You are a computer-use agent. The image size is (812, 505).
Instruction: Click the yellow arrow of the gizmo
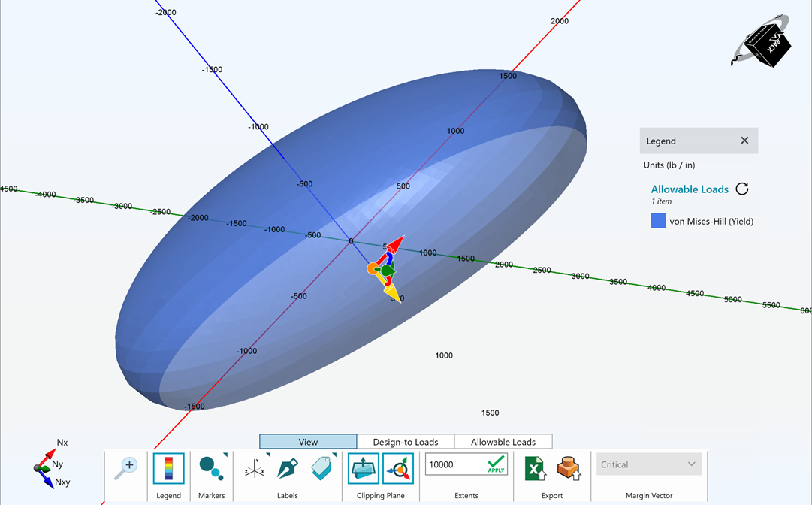click(x=393, y=292)
